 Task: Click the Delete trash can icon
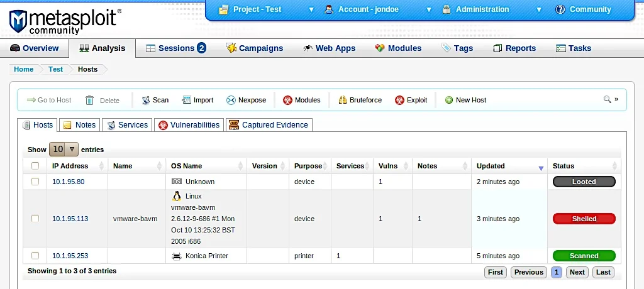89,100
